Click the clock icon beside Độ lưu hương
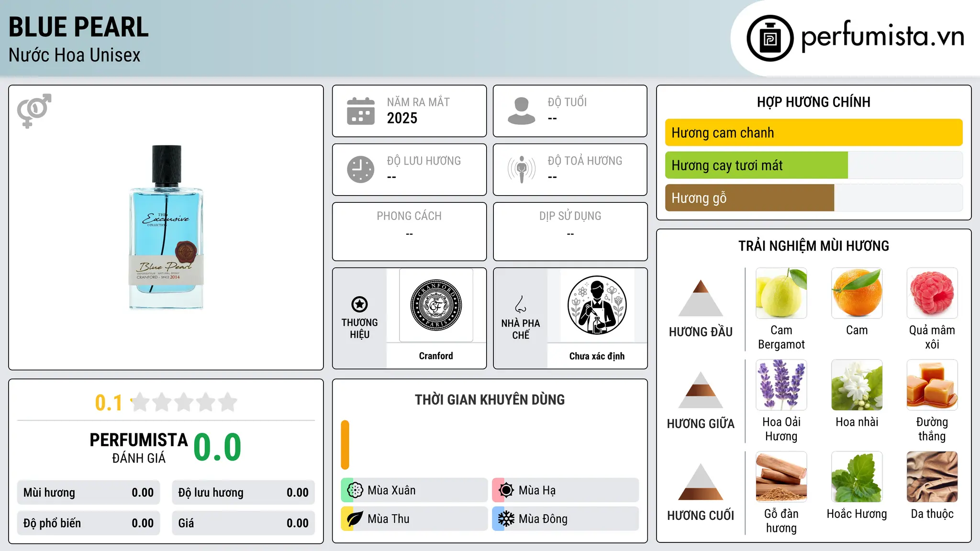980x551 pixels. [361, 169]
